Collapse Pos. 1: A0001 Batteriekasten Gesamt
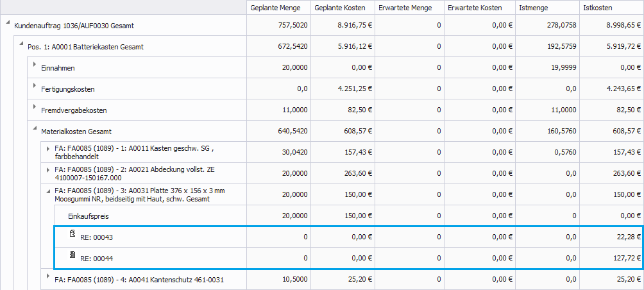This screenshot has height=290, width=644. coord(22,45)
